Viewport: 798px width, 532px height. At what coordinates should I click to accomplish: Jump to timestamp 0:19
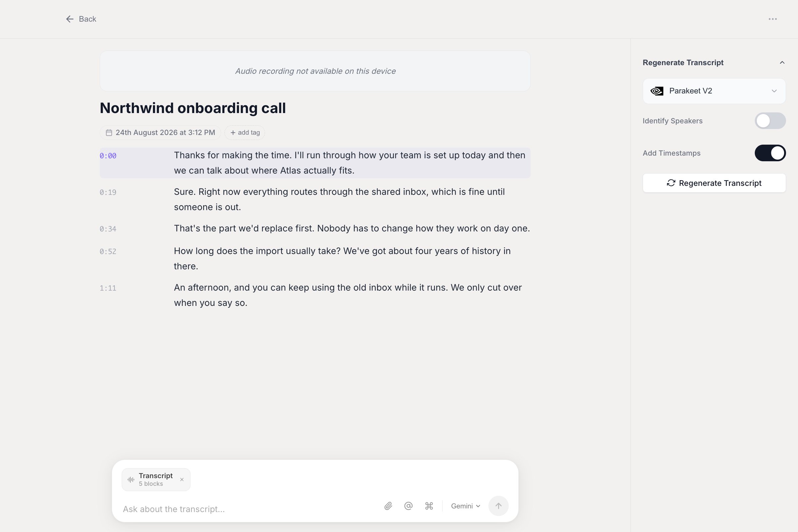point(108,193)
